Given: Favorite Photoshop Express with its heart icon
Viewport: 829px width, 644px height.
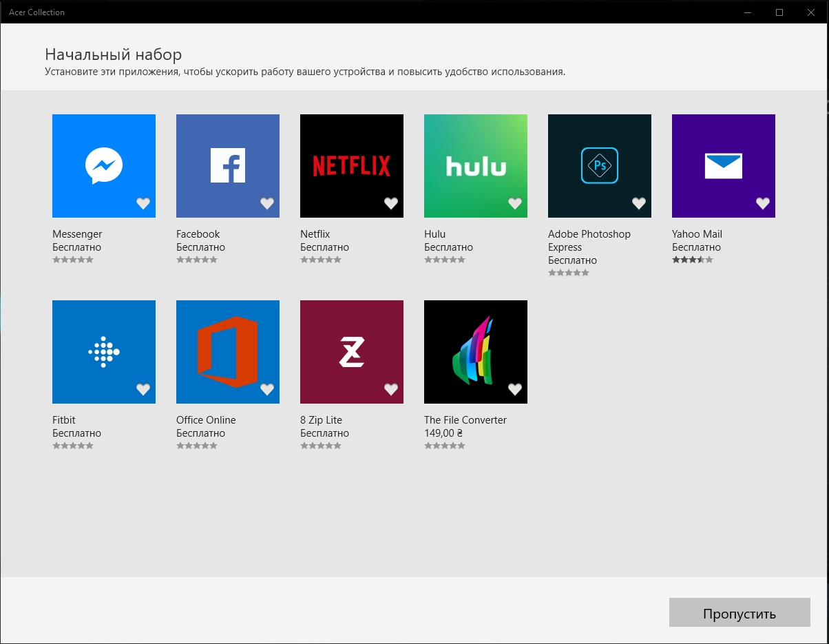Looking at the screenshot, I should tap(639, 203).
